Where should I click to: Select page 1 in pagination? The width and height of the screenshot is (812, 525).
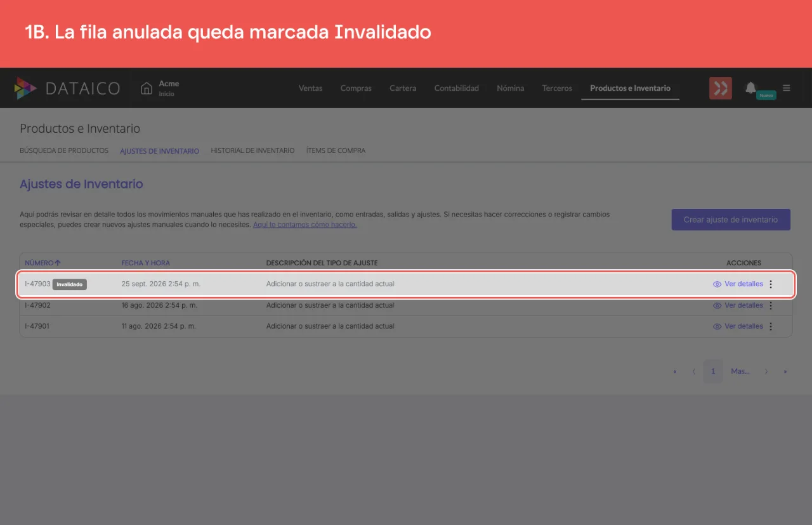[x=713, y=371]
